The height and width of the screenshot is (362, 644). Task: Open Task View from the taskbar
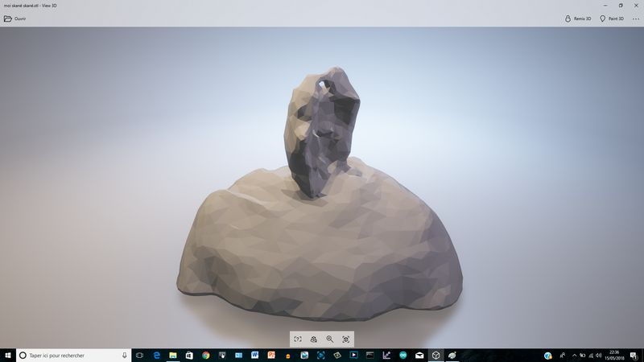(139, 355)
